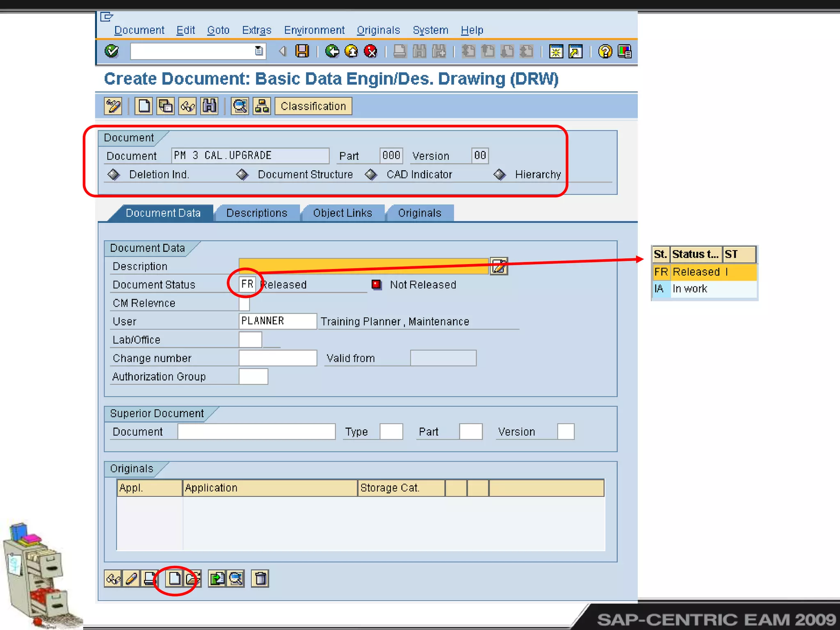This screenshot has width=840, height=630.
Task: Open the Descriptions tab
Action: pos(257,213)
